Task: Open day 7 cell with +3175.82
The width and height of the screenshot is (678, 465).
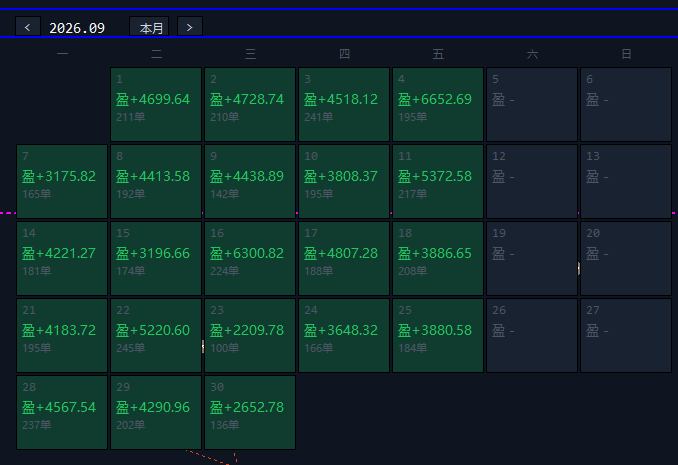Action: tap(62, 181)
